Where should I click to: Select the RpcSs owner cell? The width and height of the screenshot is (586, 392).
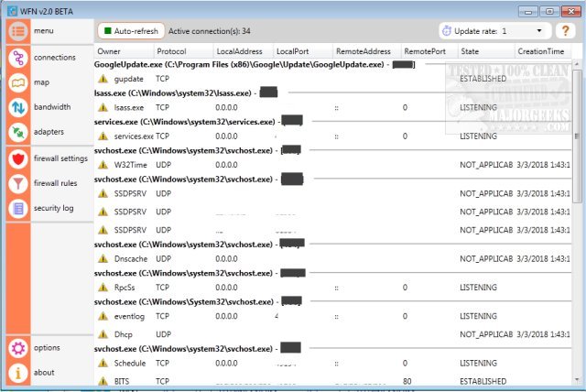click(125, 288)
